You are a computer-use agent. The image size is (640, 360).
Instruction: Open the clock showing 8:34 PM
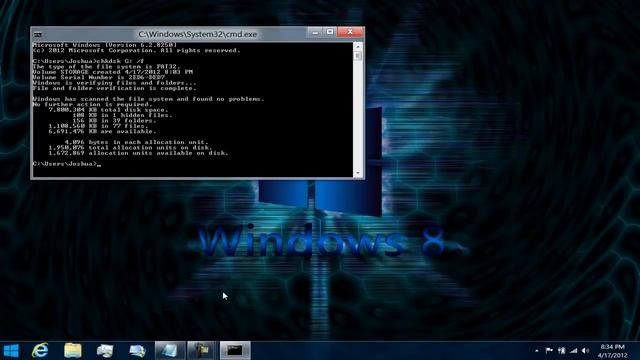point(613,351)
